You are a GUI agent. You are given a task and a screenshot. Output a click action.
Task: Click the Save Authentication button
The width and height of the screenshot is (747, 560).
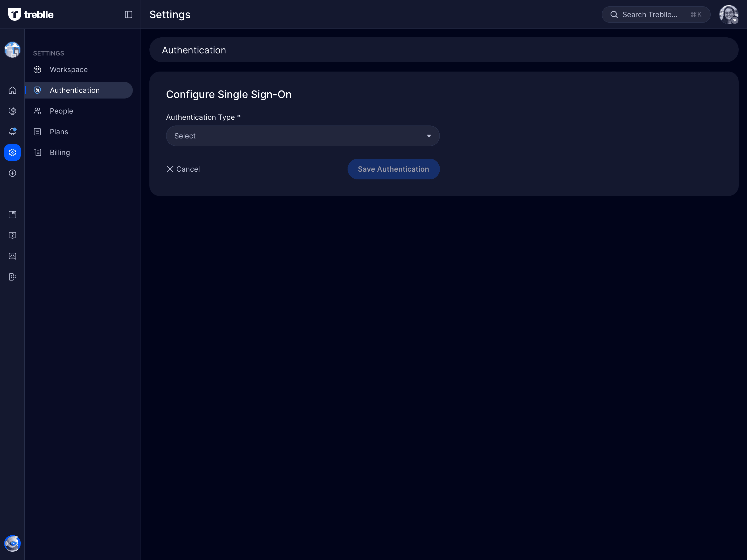click(x=393, y=169)
